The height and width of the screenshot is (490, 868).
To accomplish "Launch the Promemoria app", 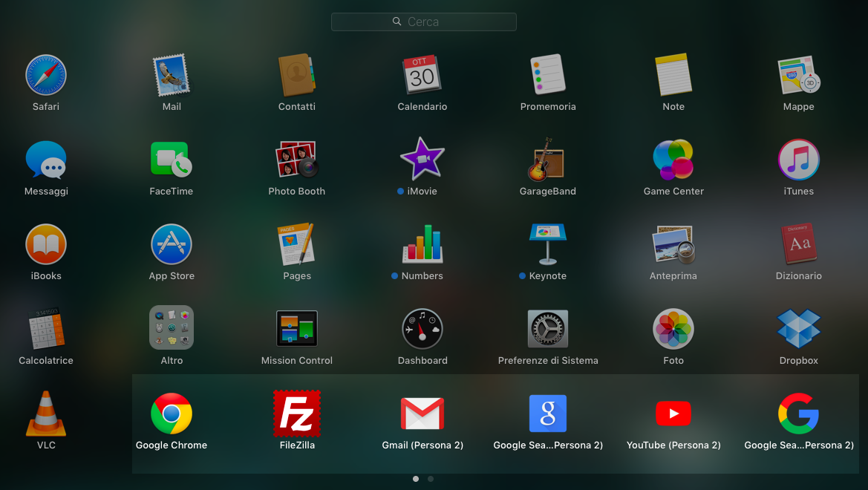I will pyautogui.click(x=547, y=75).
